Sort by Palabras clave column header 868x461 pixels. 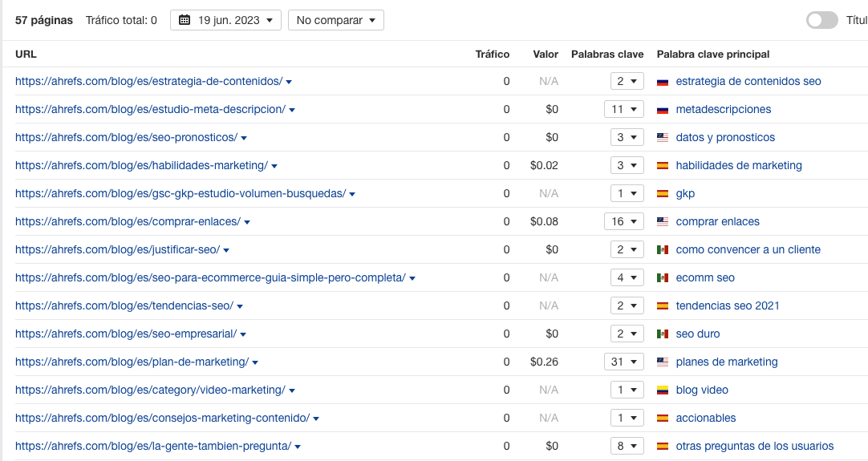[607, 55]
